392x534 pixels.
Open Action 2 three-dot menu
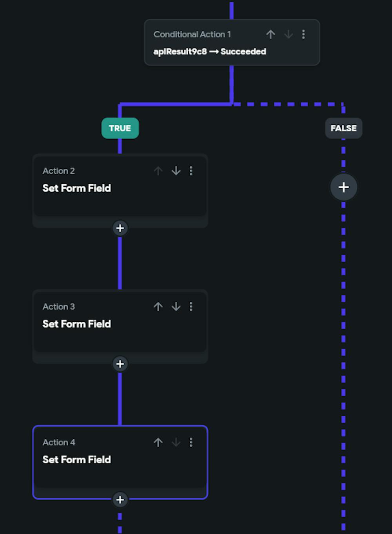click(x=191, y=171)
